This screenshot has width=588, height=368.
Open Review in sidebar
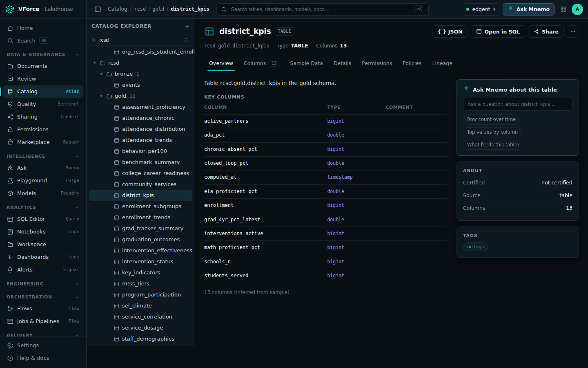43,79
